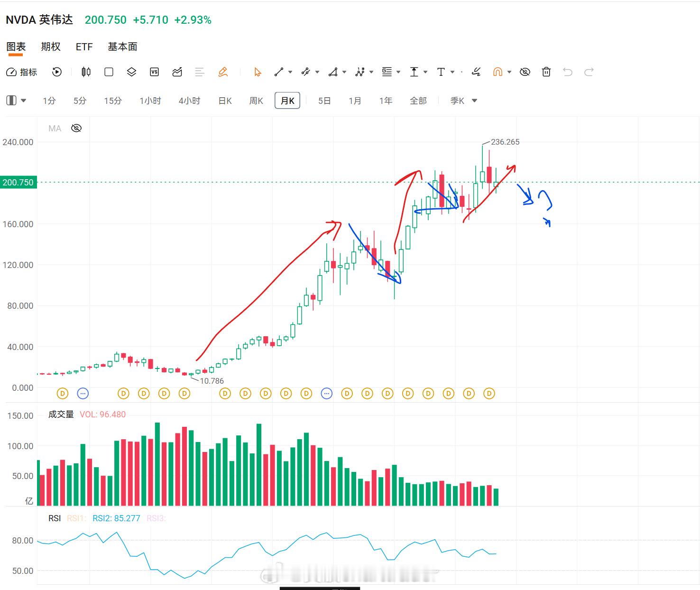This screenshot has width=700, height=590.
Task: Click the trash icon to delete drawings
Action: click(546, 72)
